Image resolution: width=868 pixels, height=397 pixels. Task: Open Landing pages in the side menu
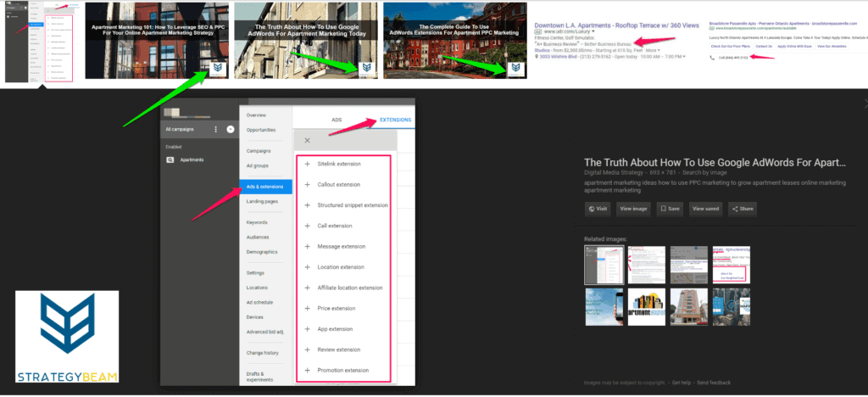[262, 202]
